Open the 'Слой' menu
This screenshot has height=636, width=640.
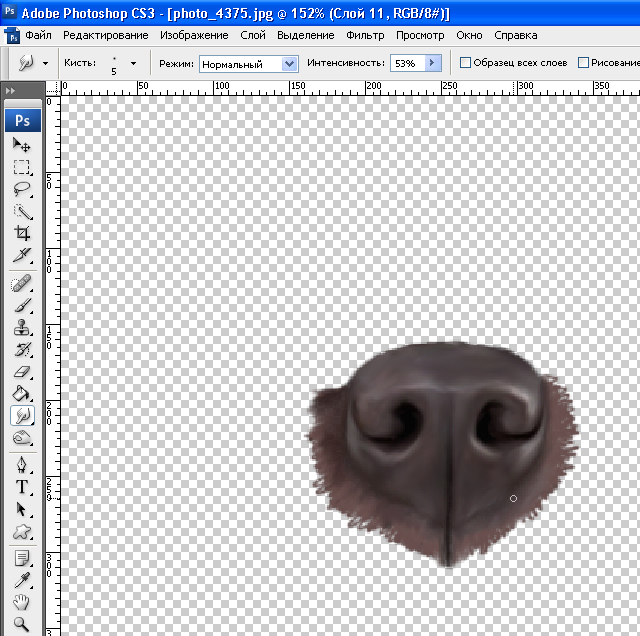point(253,35)
